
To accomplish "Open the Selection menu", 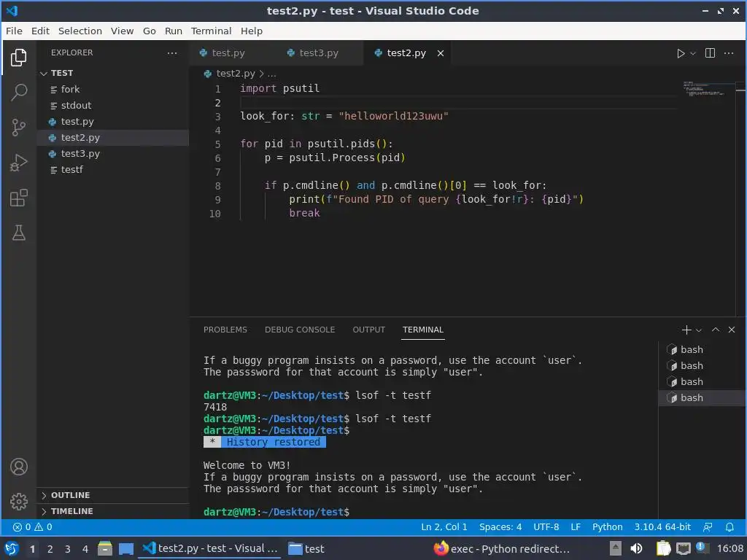I will (x=80, y=31).
